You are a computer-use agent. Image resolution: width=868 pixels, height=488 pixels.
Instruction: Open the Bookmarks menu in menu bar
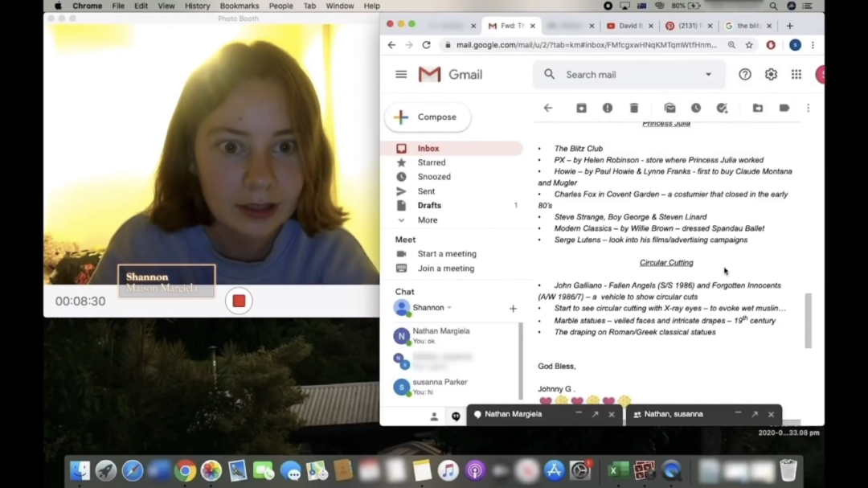point(240,6)
